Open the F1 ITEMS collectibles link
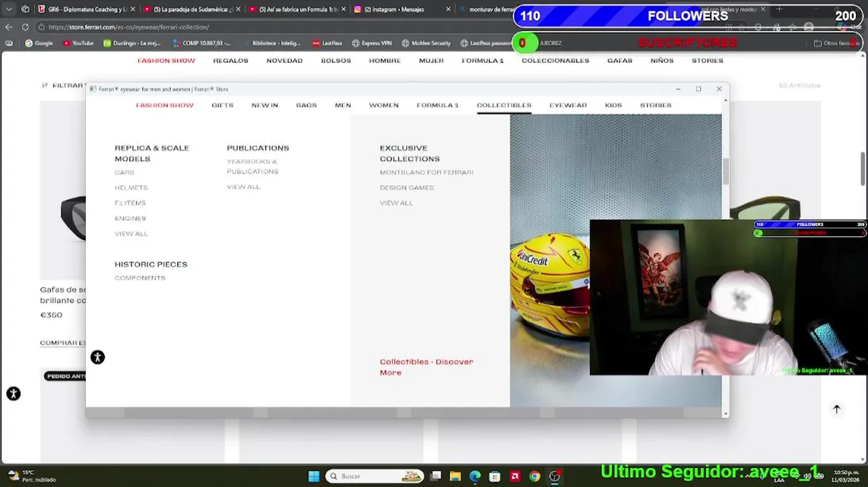Viewport: 868px width, 487px height. point(130,203)
